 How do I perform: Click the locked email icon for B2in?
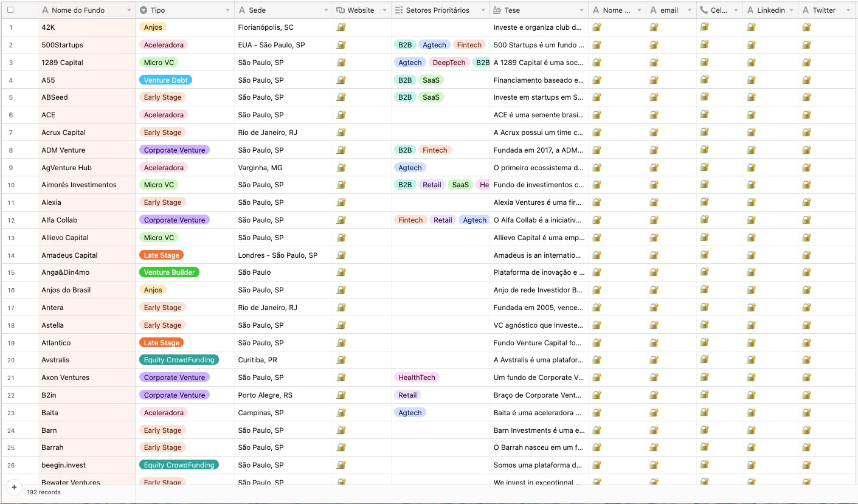click(x=654, y=395)
